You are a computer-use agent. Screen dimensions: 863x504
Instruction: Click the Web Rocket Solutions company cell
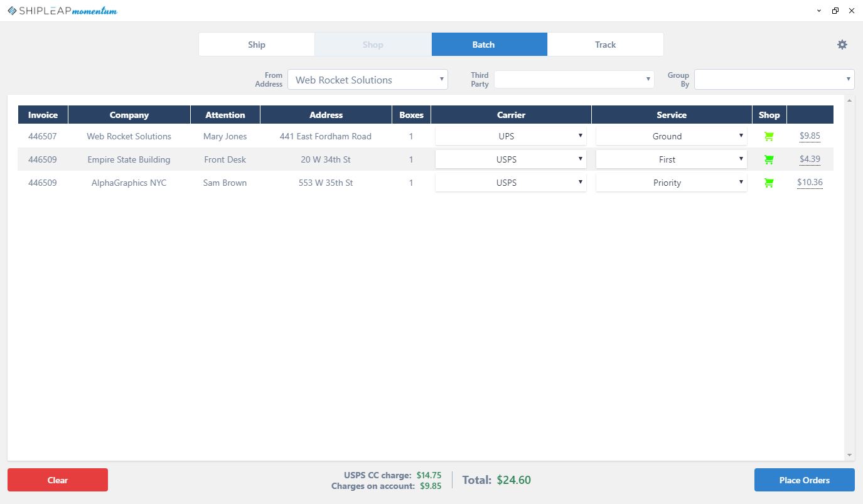(129, 136)
